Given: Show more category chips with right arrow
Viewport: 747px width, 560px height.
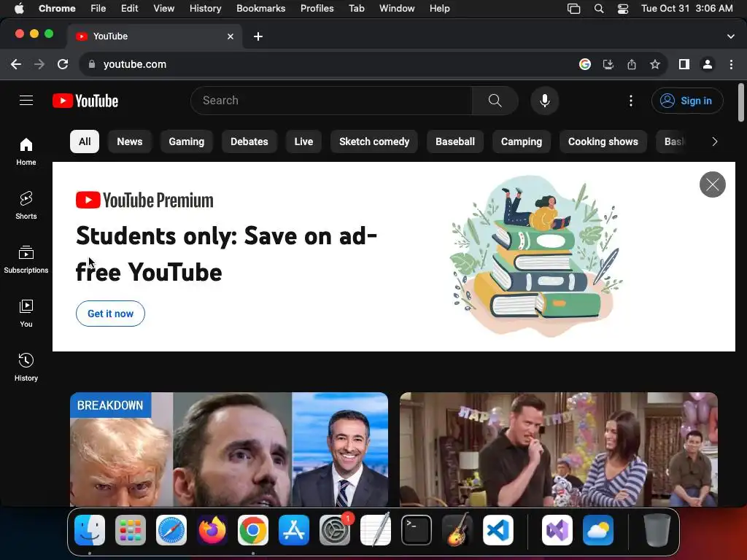Looking at the screenshot, I should [714, 141].
